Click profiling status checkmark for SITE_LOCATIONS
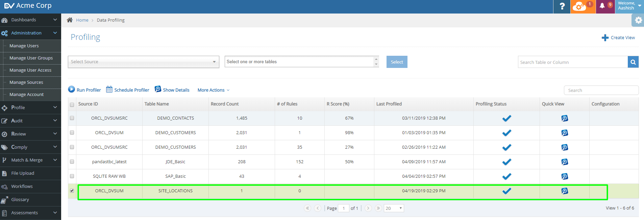 pyautogui.click(x=506, y=191)
